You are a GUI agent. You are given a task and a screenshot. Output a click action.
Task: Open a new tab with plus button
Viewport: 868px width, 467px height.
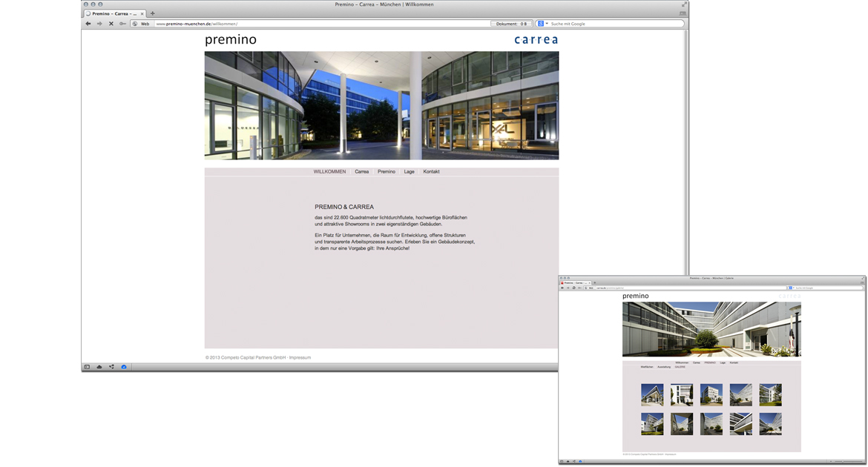(x=153, y=13)
